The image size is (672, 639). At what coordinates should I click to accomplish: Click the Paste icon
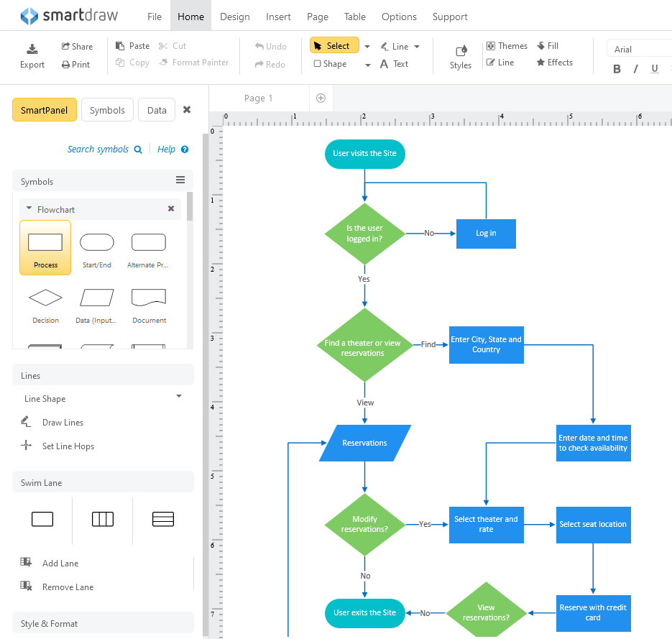120,46
